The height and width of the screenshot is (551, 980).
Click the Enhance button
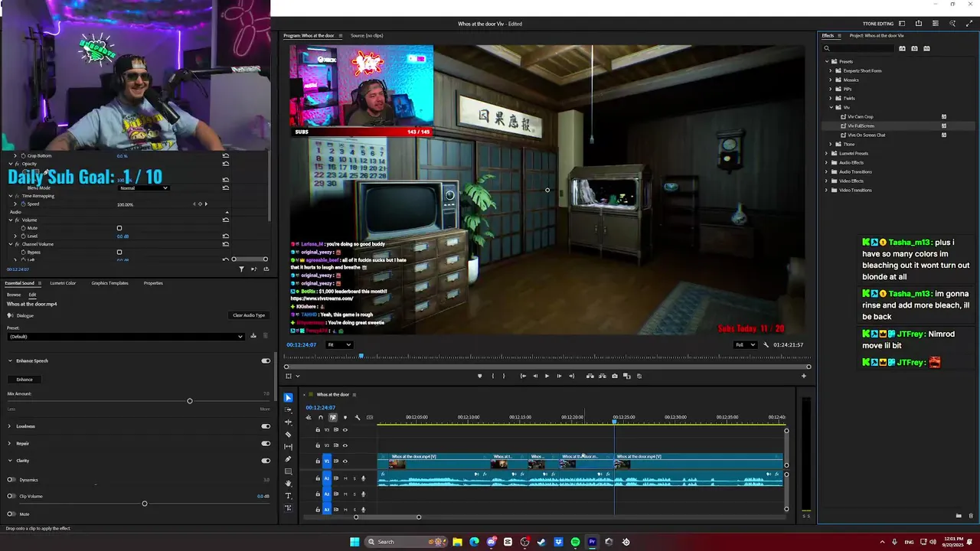click(x=24, y=380)
